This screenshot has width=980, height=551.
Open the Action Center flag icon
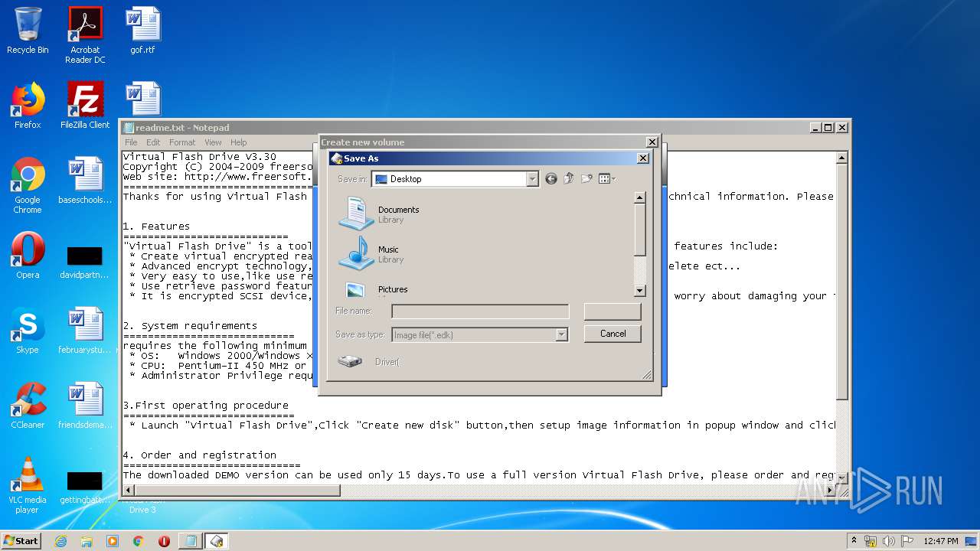[x=907, y=541]
